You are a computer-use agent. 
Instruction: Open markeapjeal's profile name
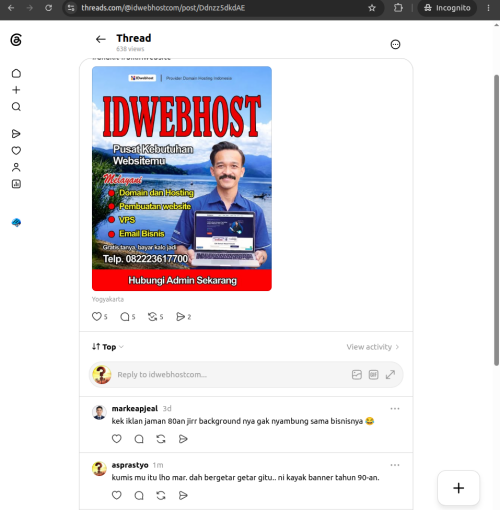click(x=135, y=408)
